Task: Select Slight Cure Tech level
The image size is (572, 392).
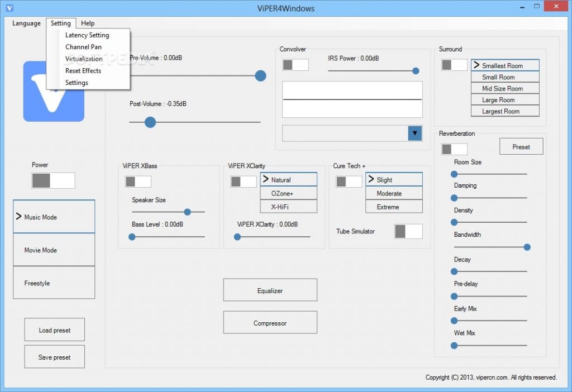Action: tap(394, 179)
